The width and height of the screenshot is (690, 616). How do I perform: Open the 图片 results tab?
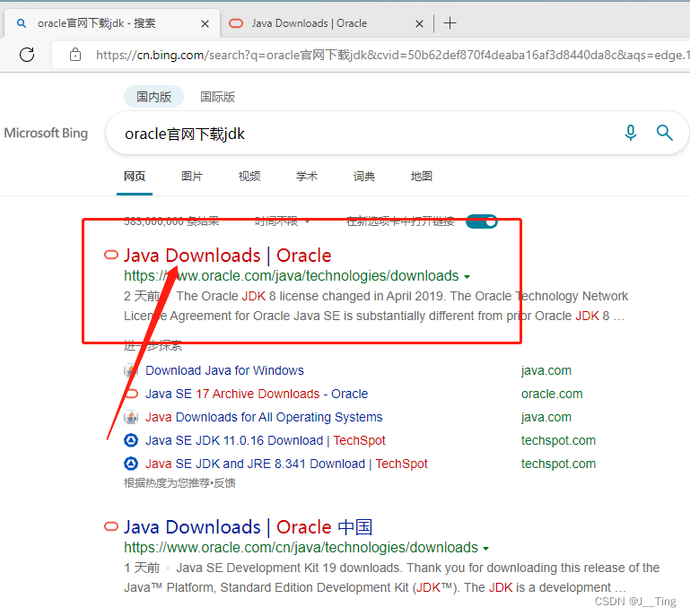192,177
